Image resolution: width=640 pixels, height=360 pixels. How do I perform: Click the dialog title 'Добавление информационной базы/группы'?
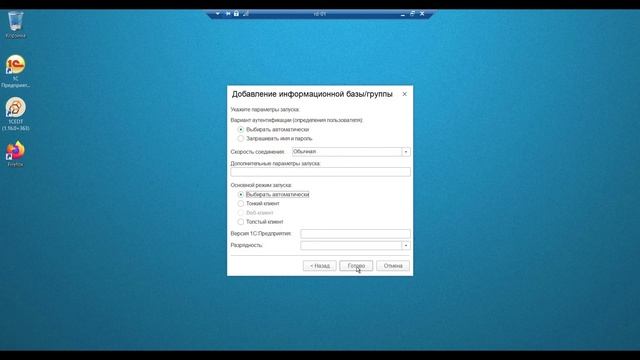[312, 94]
